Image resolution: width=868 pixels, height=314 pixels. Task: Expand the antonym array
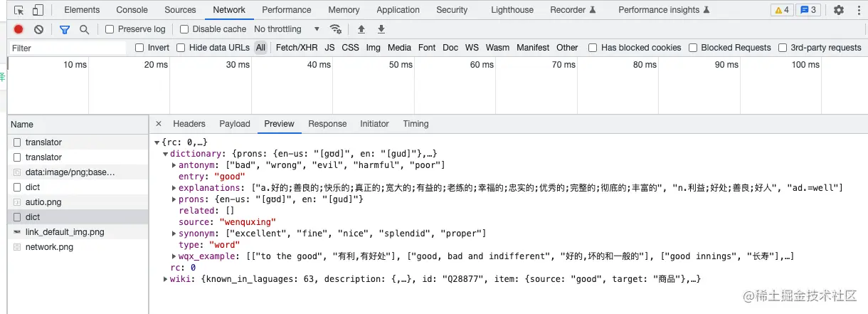pyautogui.click(x=174, y=165)
